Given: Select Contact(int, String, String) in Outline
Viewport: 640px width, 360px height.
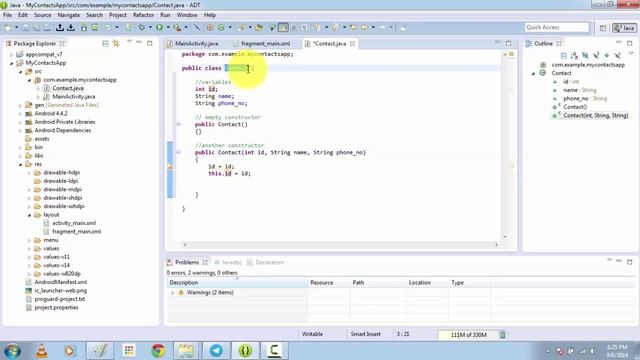Looking at the screenshot, I should [x=596, y=116].
